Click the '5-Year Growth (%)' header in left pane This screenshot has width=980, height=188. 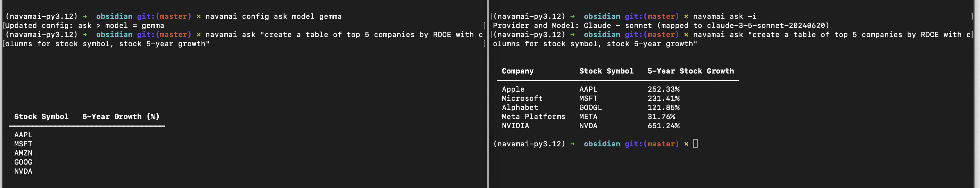click(x=121, y=116)
